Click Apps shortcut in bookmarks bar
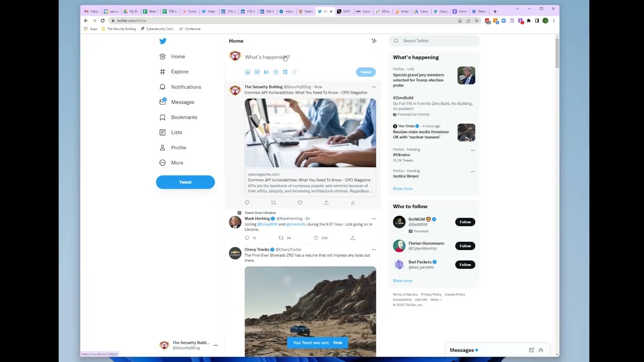The width and height of the screenshot is (644, 362). 91,29
